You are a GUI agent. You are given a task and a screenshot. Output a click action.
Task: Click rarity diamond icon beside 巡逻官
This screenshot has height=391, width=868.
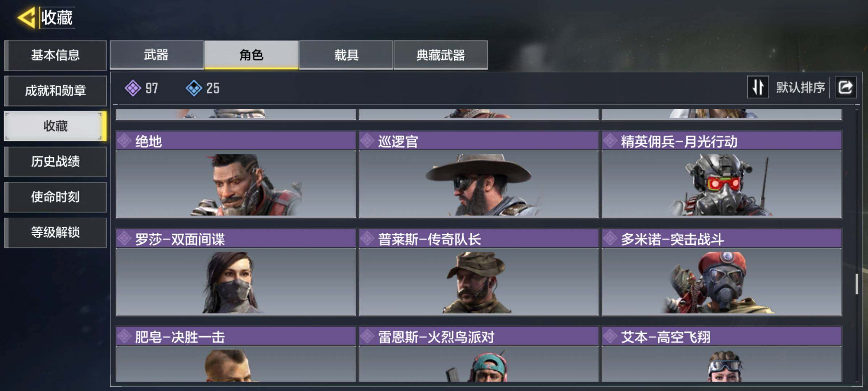367,141
